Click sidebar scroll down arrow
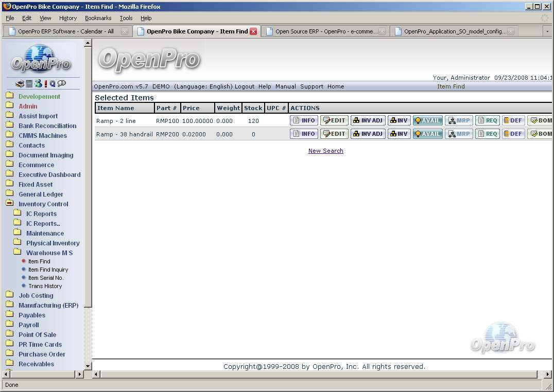Viewport: 554px width, 392px height. point(88,366)
